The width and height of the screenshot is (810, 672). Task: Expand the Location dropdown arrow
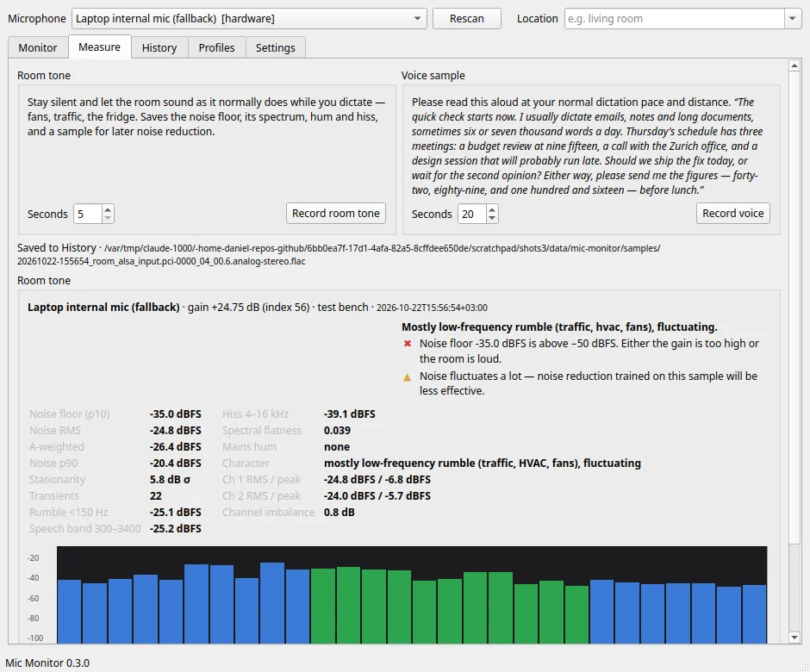[793, 19]
